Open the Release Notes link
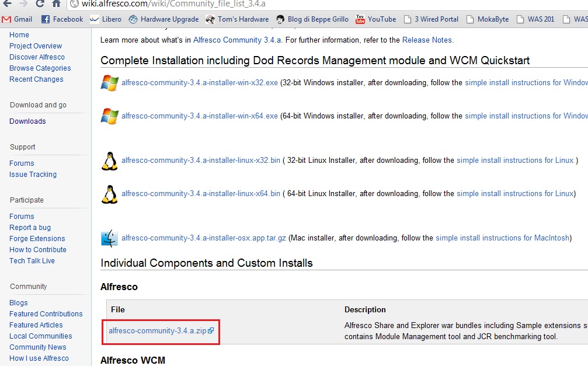 click(x=427, y=40)
